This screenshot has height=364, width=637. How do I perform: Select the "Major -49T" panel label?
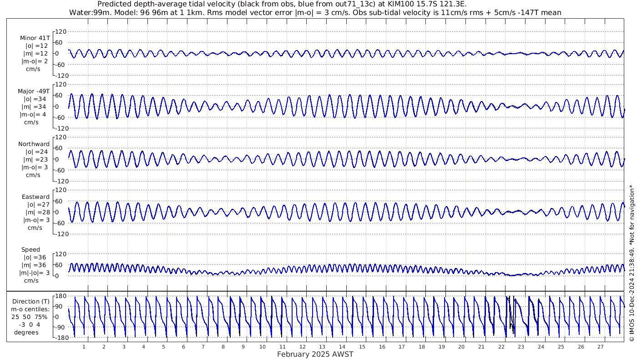(34, 91)
